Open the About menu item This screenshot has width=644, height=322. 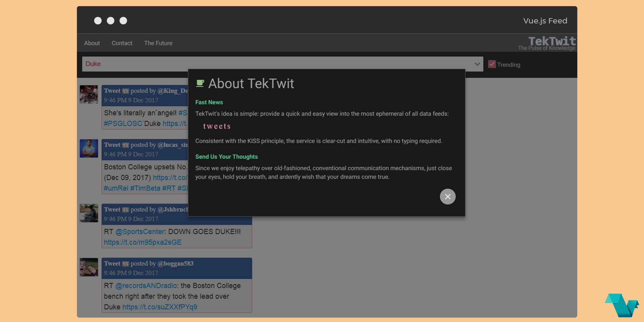pos(92,43)
